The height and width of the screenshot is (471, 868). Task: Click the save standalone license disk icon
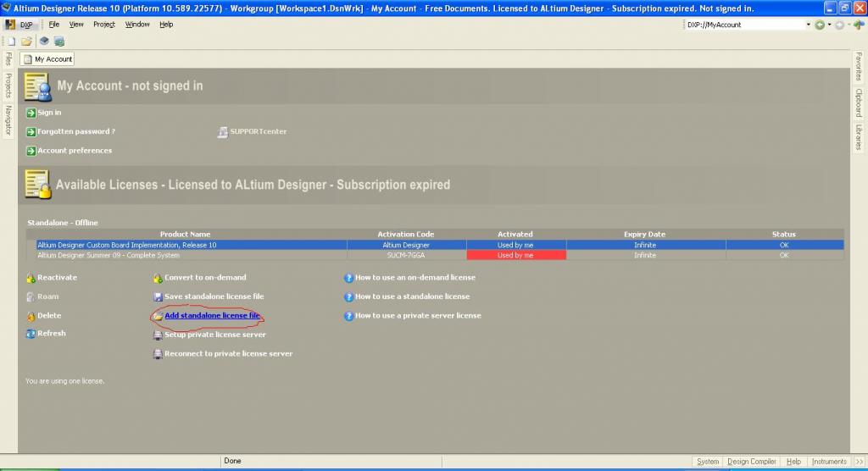pyautogui.click(x=158, y=297)
